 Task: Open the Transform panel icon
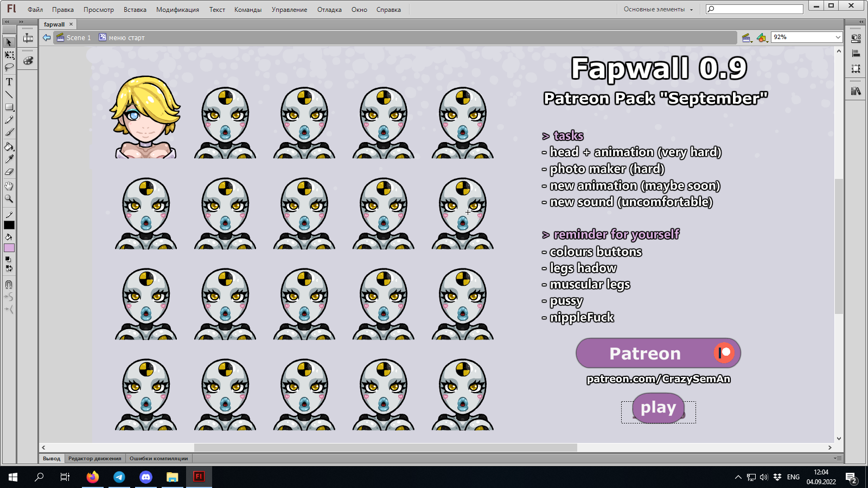(856, 69)
